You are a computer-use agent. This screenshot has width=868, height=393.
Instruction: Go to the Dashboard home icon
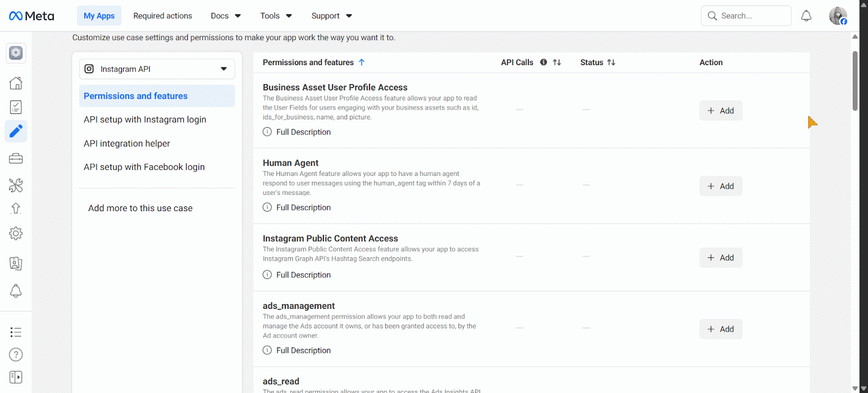click(16, 83)
